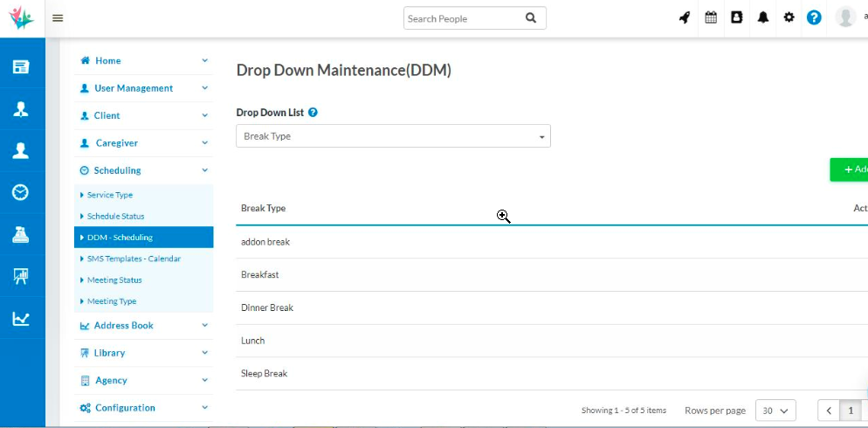Screen dimensions: 868x428
Task: Expand the Home menu chevron
Action: pos(205,60)
